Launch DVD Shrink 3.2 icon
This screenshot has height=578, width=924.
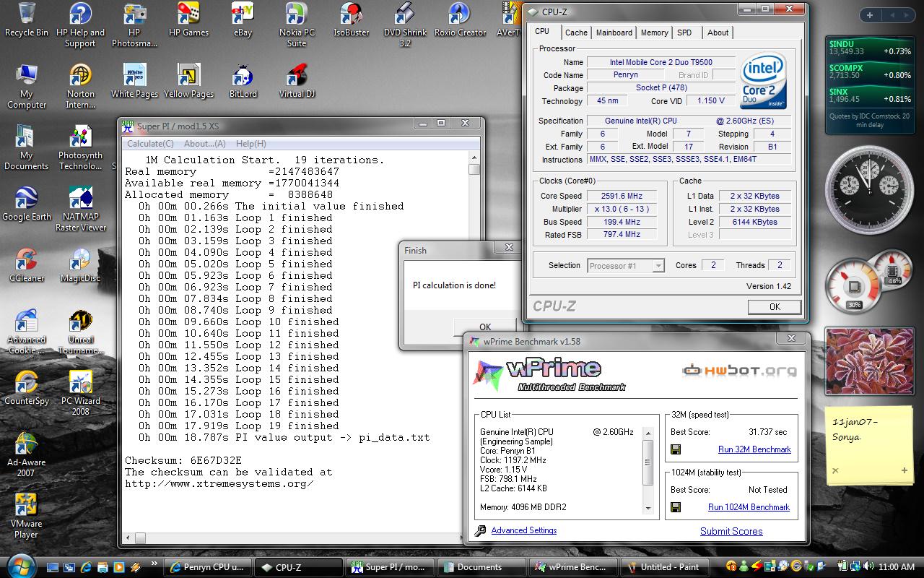point(405,25)
